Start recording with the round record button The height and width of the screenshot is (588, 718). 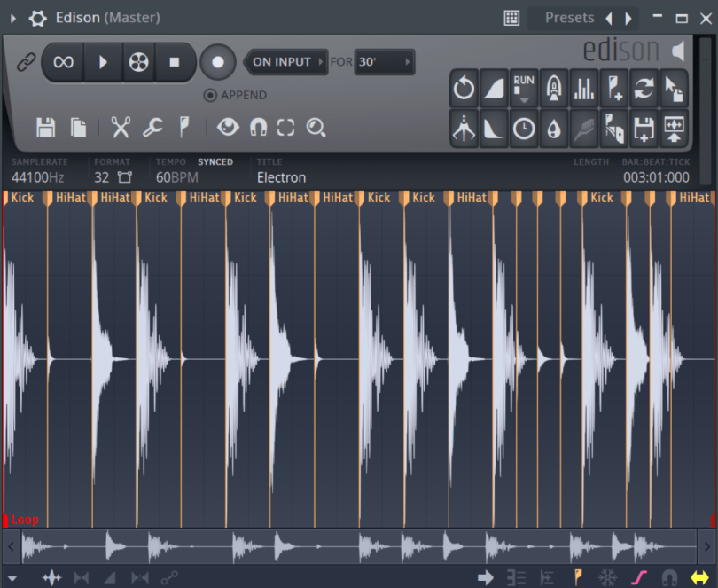coord(218,62)
